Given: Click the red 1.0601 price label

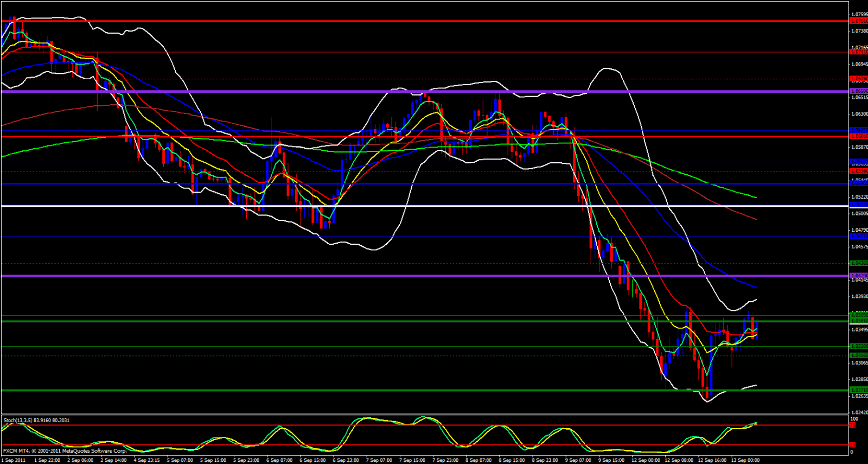Looking at the screenshot, I should [858, 136].
